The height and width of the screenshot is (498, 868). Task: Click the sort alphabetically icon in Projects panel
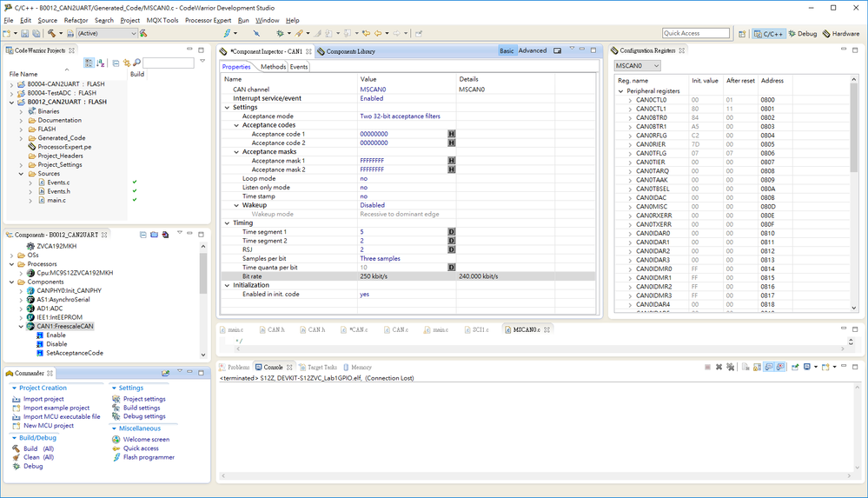101,63
